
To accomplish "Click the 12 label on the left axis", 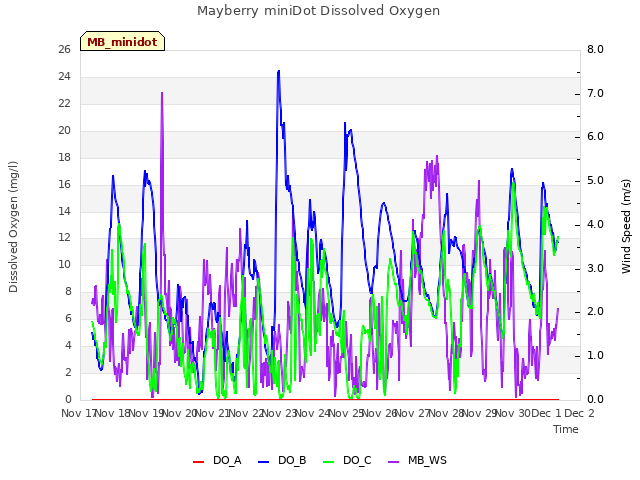I will (64, 238).
